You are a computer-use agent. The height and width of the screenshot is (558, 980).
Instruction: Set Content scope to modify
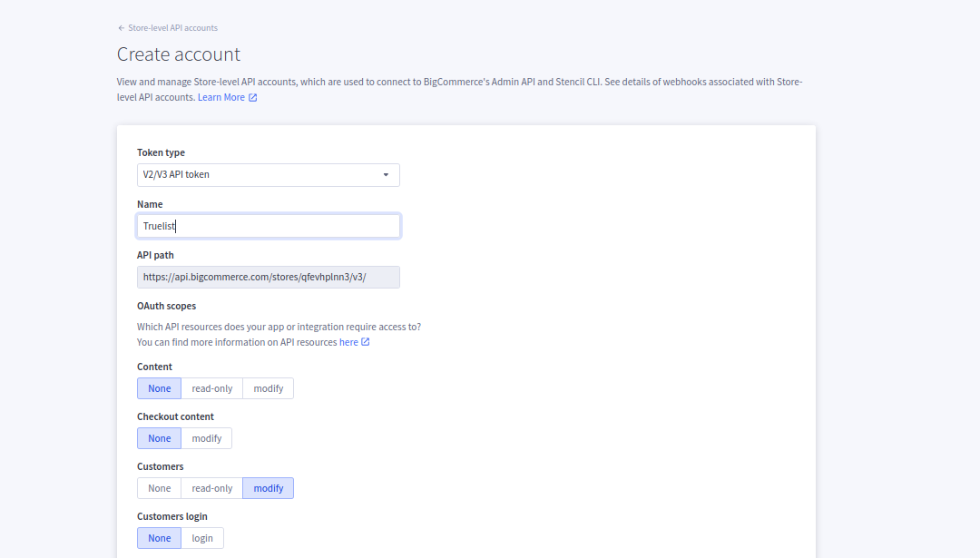(x=268, y=388)
